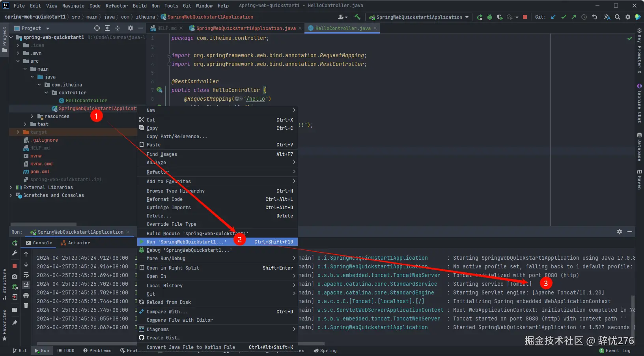
Task: Select Opened File target icon in Project panel
Action: [x=97, y=28]
